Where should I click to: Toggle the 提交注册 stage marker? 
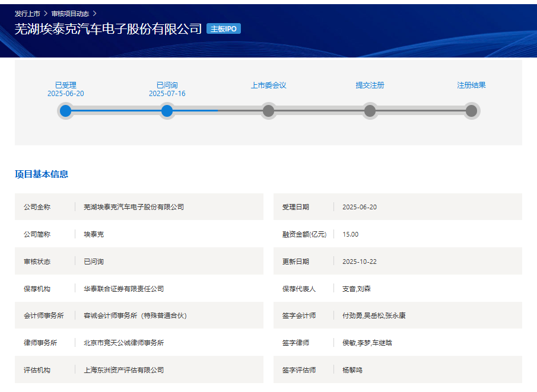click(370, 110)
